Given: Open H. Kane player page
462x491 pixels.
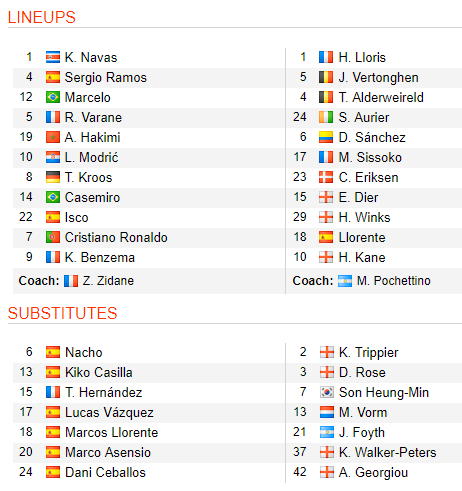Looking at the screenshot, I should (x=362, y=258).
